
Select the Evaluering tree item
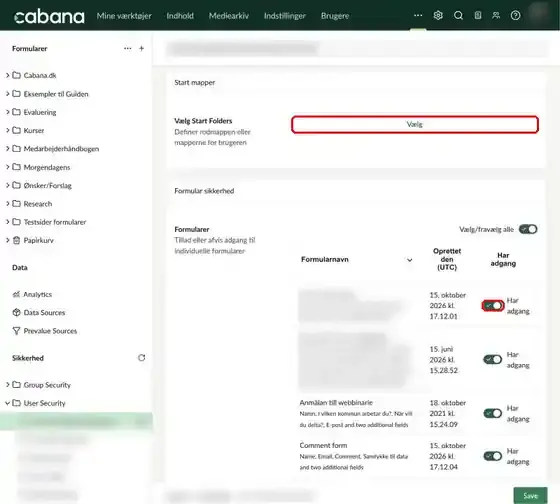pyautogui.click(x=40, y=112)
